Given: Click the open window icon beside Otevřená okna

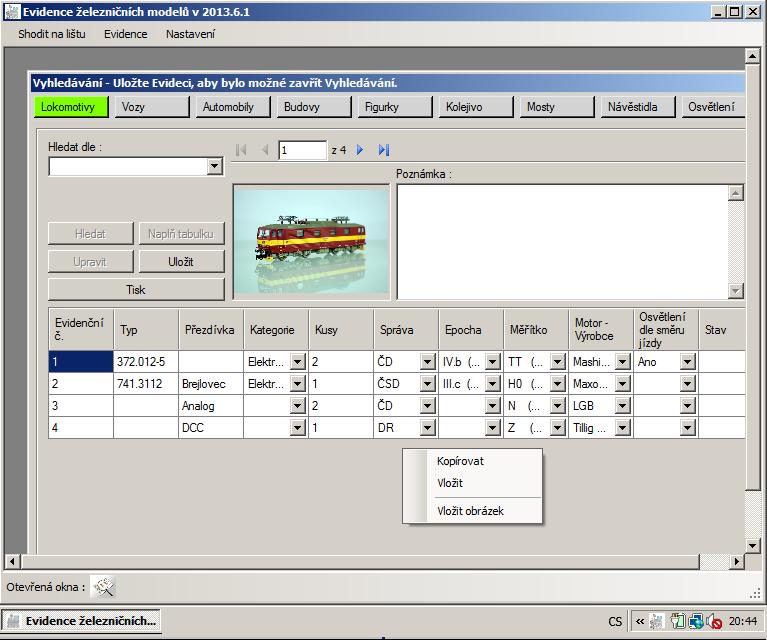Looking at the screenshot, I should (104, 587).
